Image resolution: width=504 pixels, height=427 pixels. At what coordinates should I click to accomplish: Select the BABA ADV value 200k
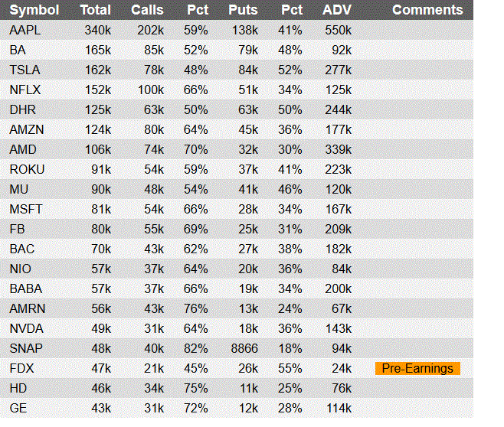[x=338, y=288]
